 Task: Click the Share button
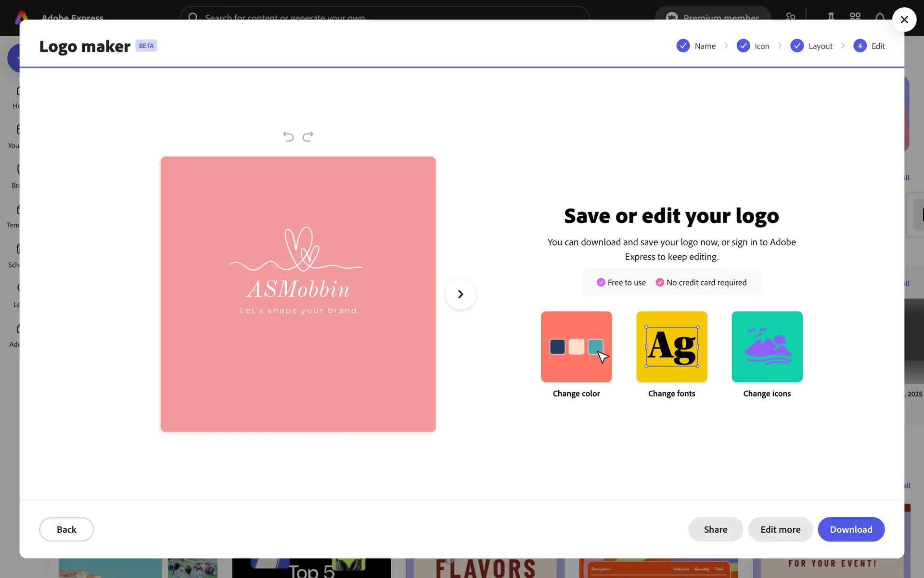(715, 529)
